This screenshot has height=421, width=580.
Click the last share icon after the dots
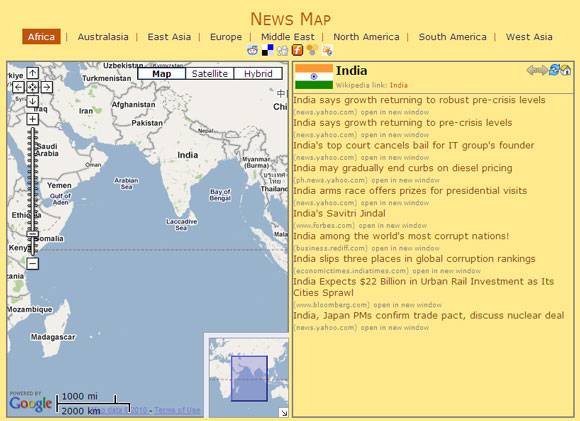point(327,50)
